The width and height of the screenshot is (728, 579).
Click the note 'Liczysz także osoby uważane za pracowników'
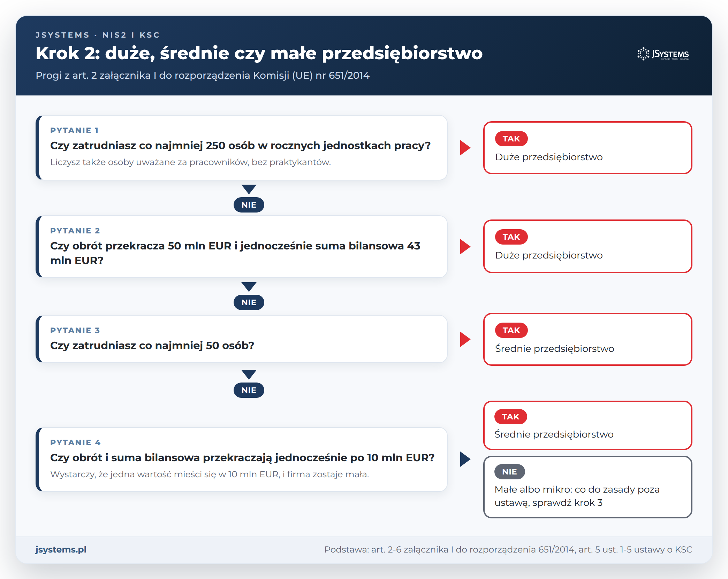(190, 162)
